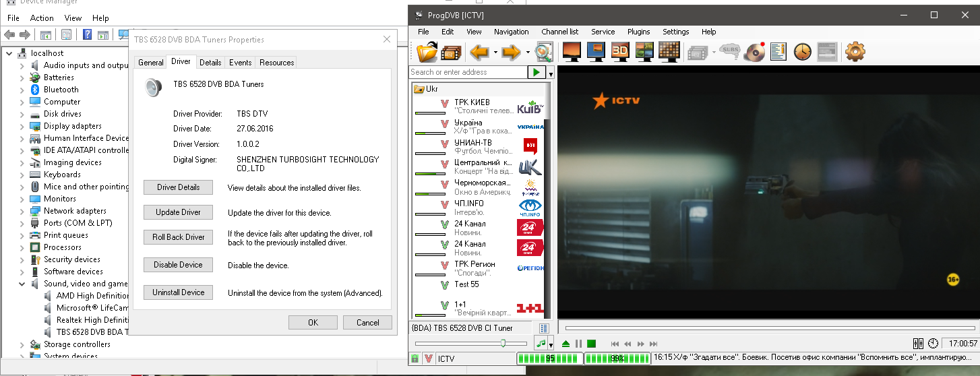The width and height of the screenshot is (980, 376).
Task: Click the timer clock icon beside 17:00:57
Action: point(933,344)
